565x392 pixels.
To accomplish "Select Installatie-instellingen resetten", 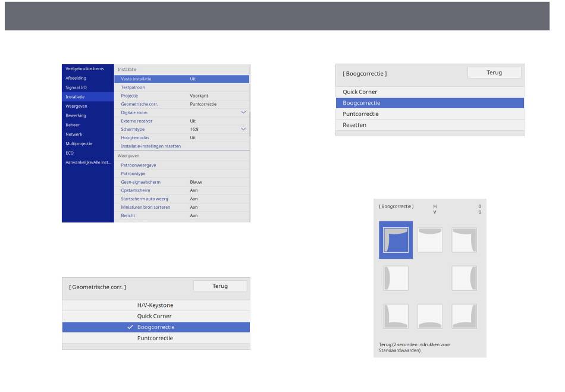I will (x=182, y=146).
